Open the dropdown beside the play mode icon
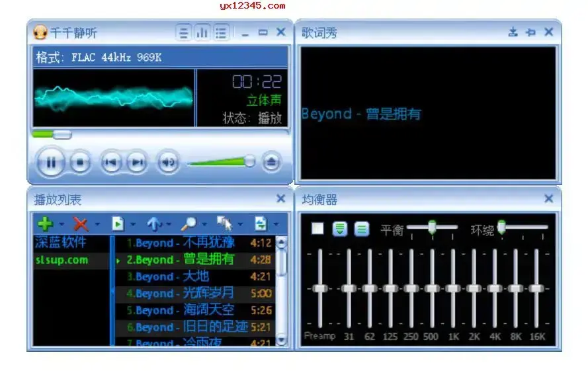The height and width of the screenshot is (371, 588). pos(276,224)
